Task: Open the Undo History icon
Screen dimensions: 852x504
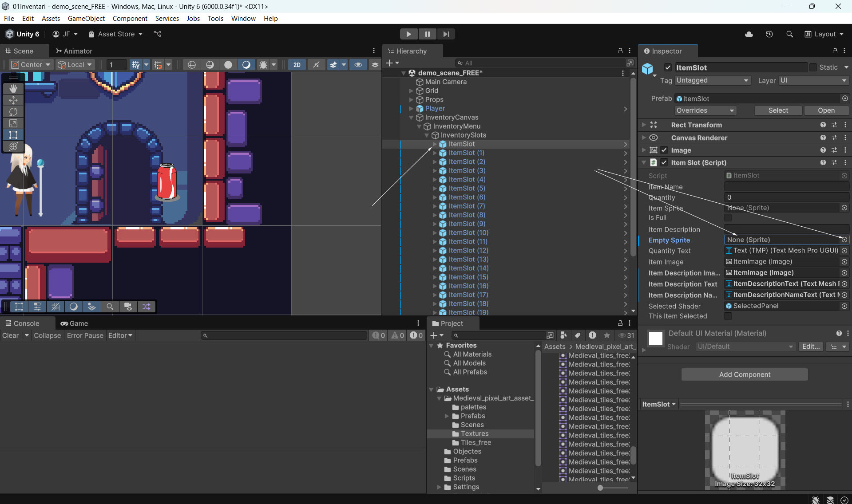Action: click(x=769, y=34)
